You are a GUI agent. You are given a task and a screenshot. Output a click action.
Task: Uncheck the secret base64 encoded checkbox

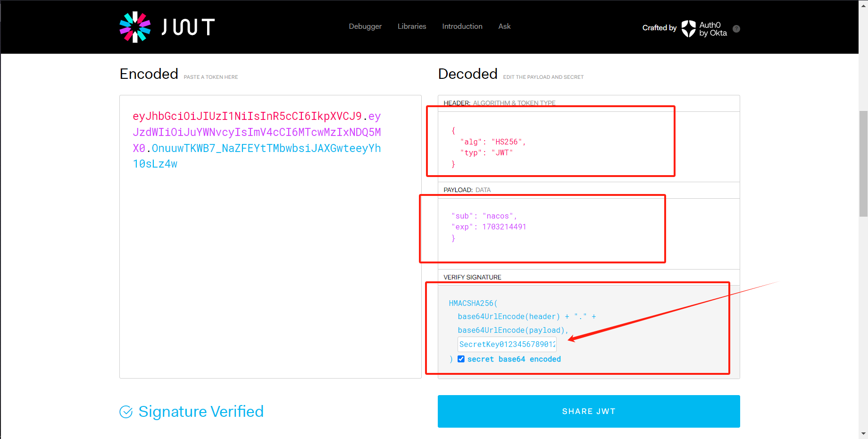[461, 359]
